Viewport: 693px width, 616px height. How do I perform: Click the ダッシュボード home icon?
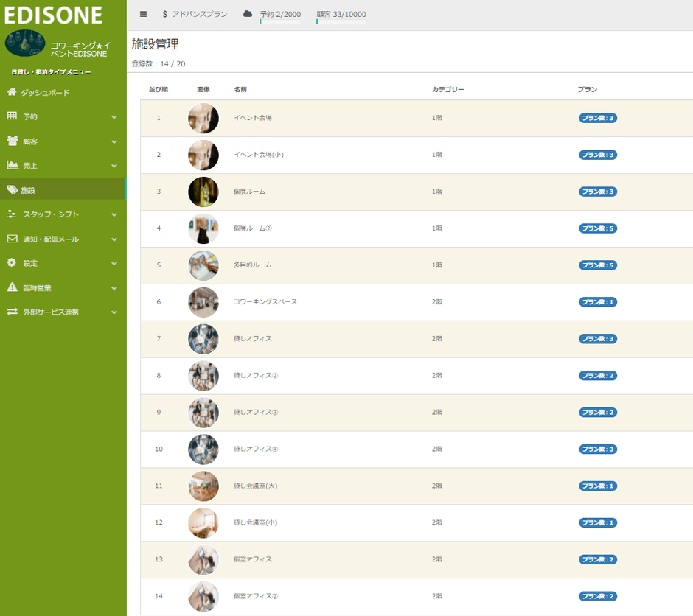pos(12,92)
